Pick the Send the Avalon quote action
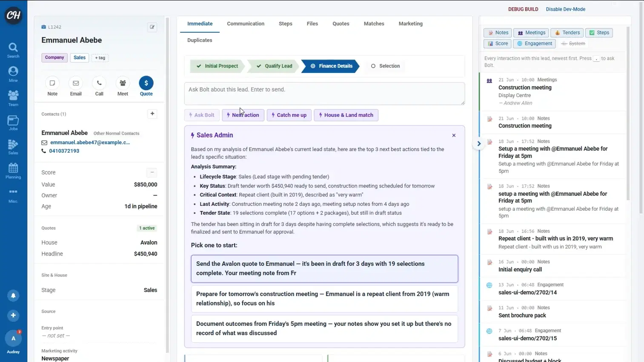This screenshot has width=644, height=362. point(324,269)
